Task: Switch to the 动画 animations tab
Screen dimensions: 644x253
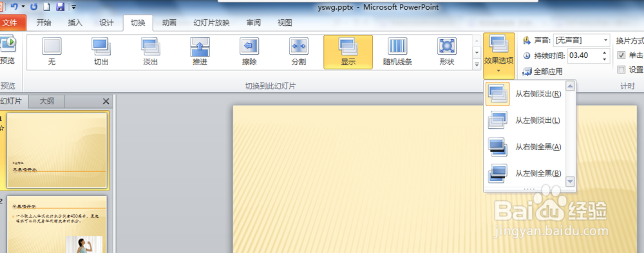Action: point(169,23)
